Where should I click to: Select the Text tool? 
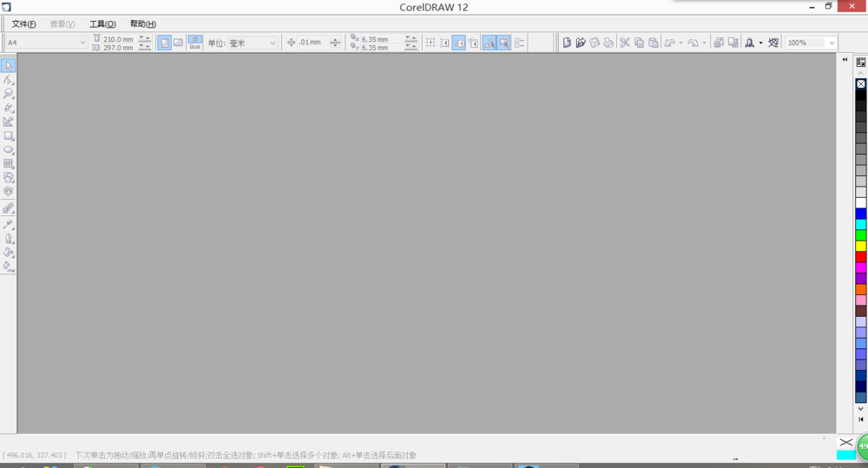tap(9, 191)
